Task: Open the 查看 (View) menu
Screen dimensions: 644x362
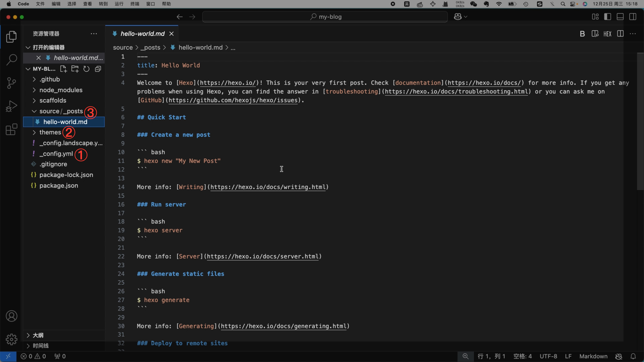Action: point(88,4)
